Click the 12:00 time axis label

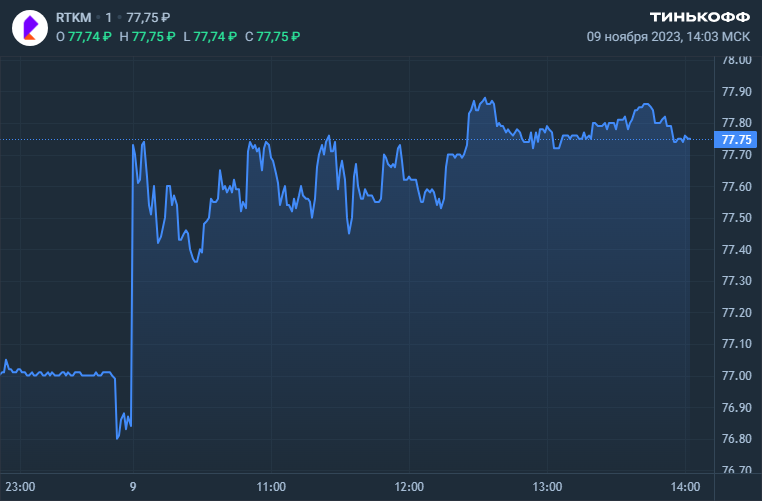[x=409, y=487]
